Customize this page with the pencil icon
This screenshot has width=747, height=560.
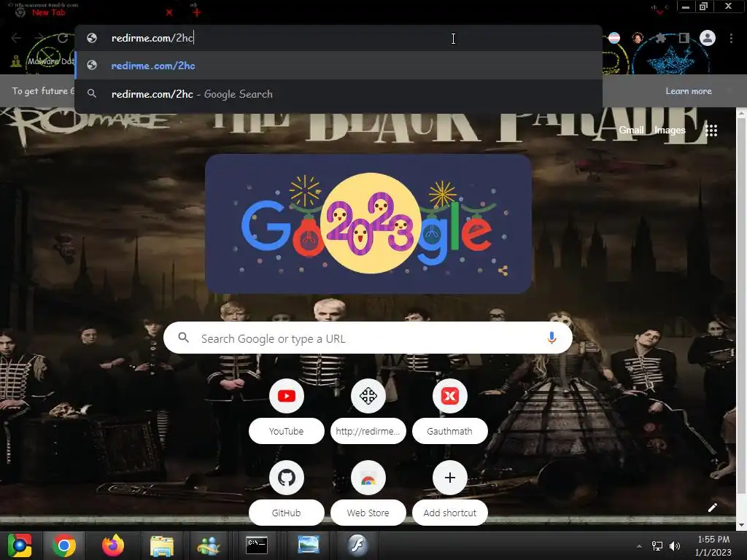pos(712,507)
